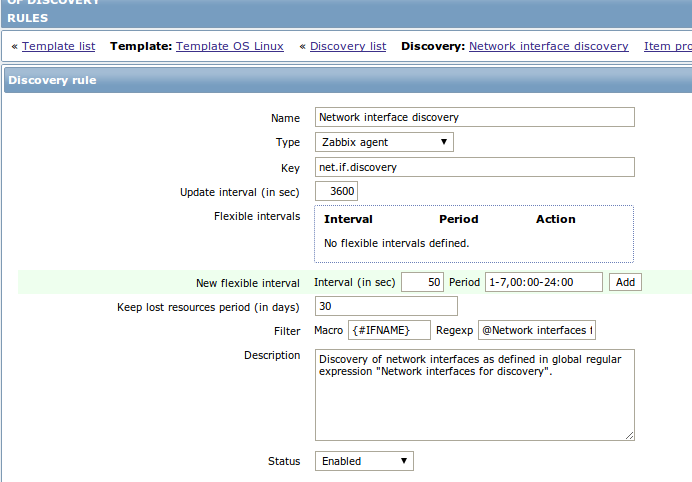Click the Period field 1-7,00:00-24:00

[x=544, y=282]
